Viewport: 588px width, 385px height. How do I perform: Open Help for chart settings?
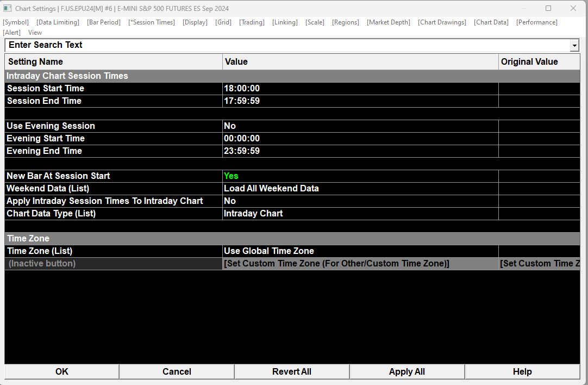(x=522, y=371)
